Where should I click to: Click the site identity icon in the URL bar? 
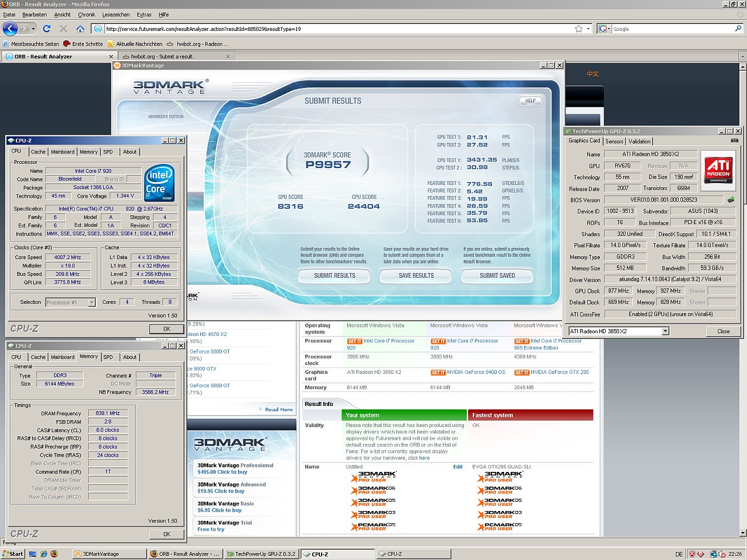[x=98, y=29]
